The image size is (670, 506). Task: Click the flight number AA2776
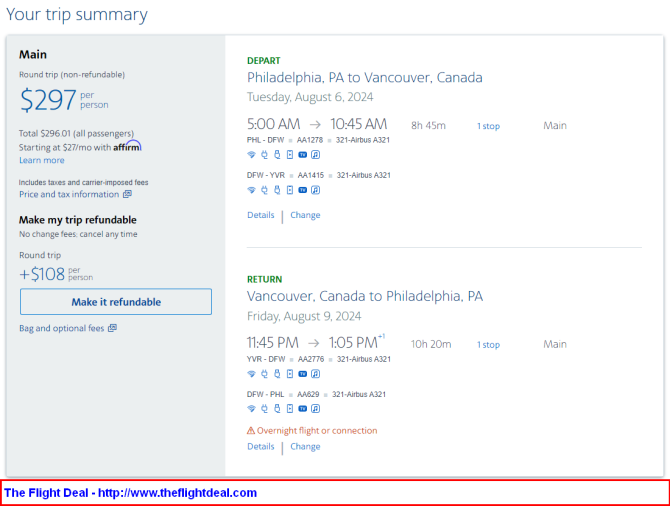coord(311,359)
